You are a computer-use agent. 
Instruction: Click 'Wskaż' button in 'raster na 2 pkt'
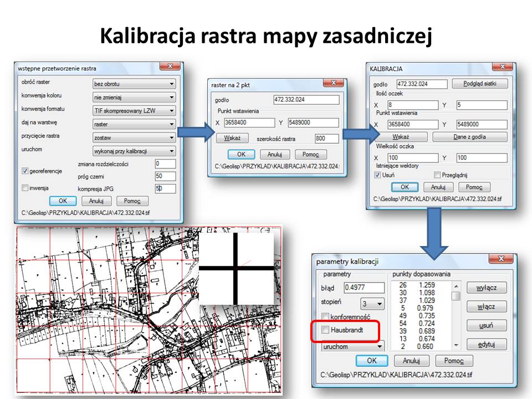click(232, 138)
